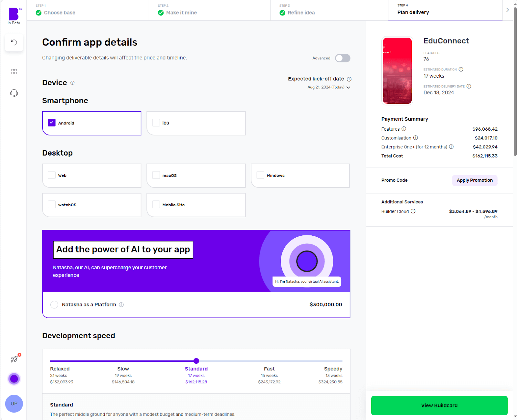Expand the kick-off date dropdown
This screenshot has height=420, width=517.
click(348, 87)
